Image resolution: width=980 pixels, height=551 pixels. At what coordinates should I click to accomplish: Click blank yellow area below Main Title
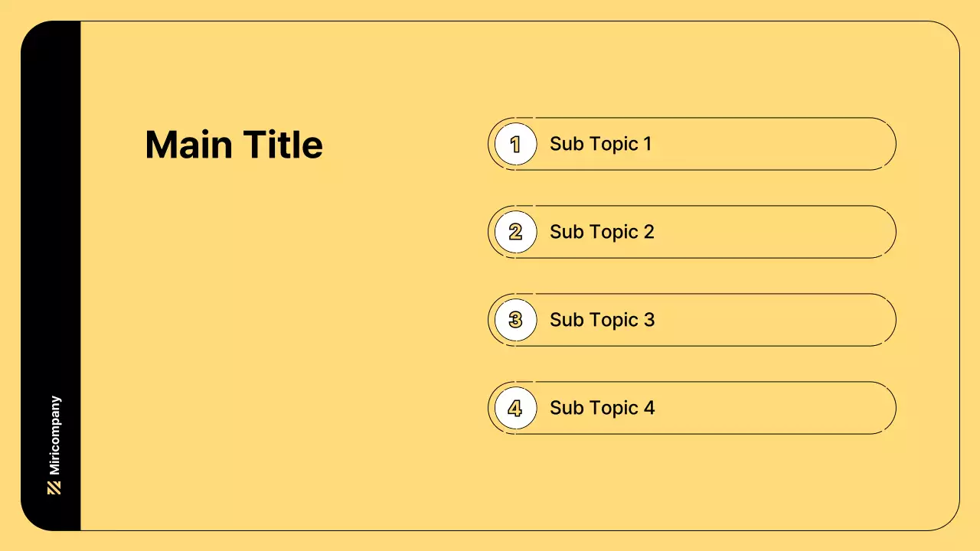253,321
